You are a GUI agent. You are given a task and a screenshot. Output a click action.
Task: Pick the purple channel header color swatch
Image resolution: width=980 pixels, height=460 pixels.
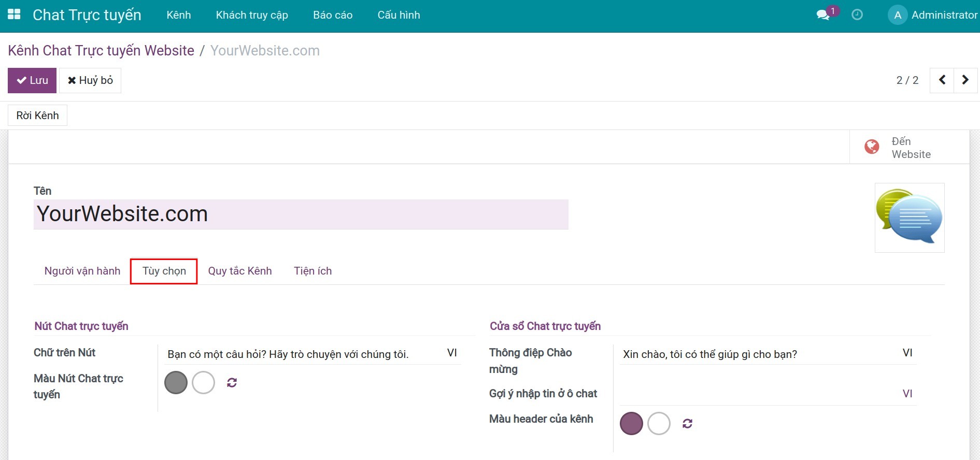click(631, 424)
